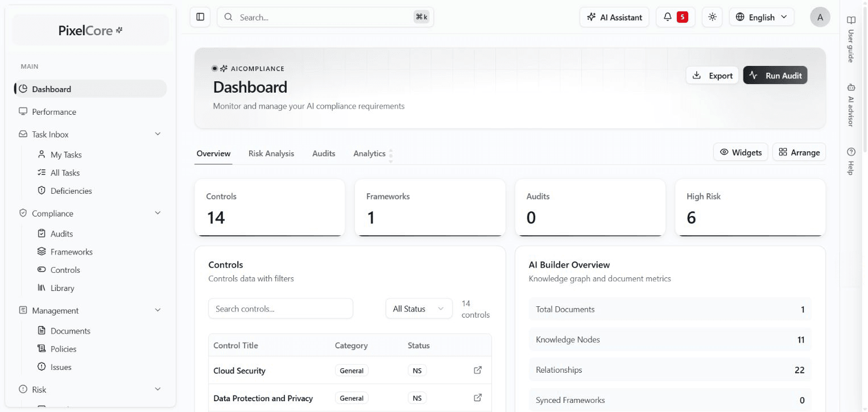868x412 pixels.
Task: Open the User guide side panel
Action: point(851,39)
